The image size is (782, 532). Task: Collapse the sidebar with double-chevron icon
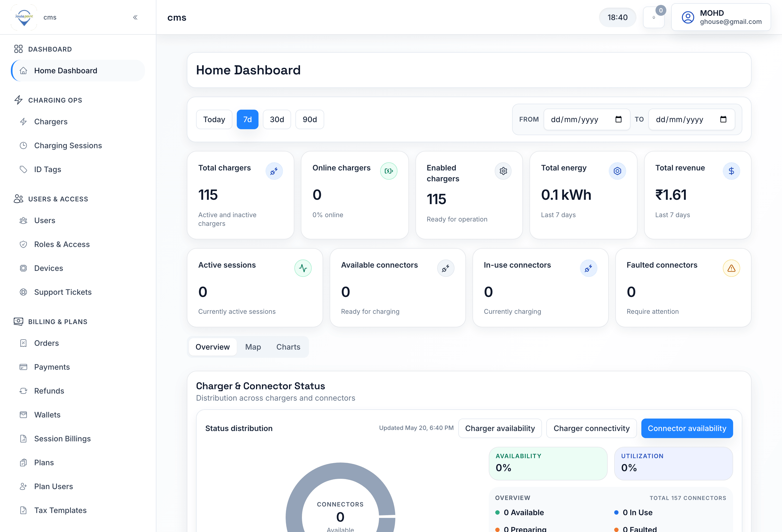coord(135,17)
